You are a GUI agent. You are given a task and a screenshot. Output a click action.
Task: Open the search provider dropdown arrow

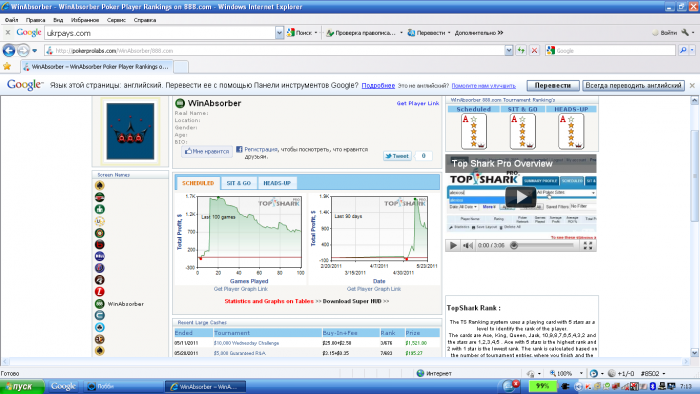pyautogui.click(x=692, y=50)
